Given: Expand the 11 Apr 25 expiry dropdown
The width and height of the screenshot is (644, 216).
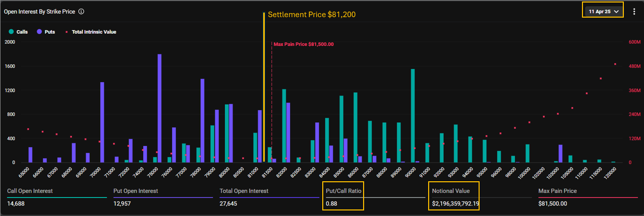Looking at the screenshot, I should click(603, 11).
